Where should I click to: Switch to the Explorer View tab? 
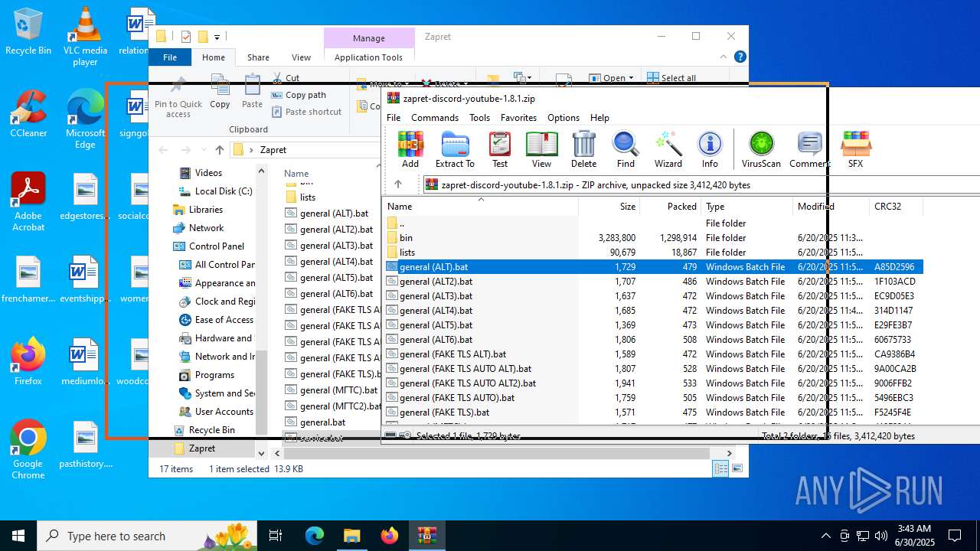click(301, 57)
